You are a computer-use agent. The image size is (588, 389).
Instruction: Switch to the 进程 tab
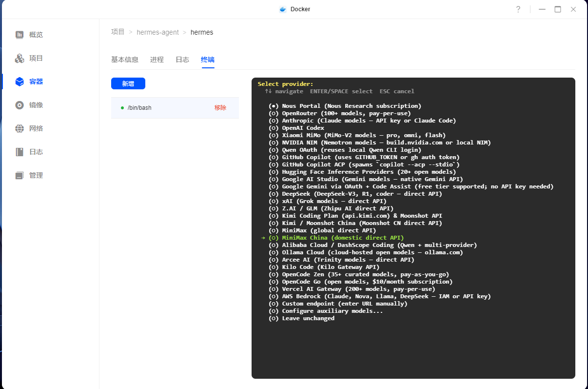157,60
